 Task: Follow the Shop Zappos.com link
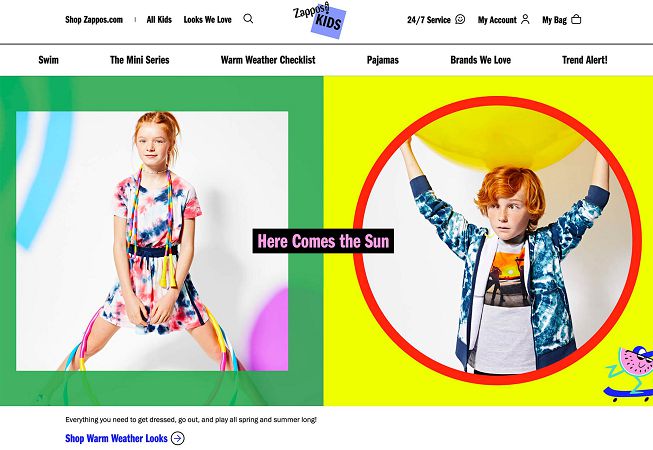point(94,20)
